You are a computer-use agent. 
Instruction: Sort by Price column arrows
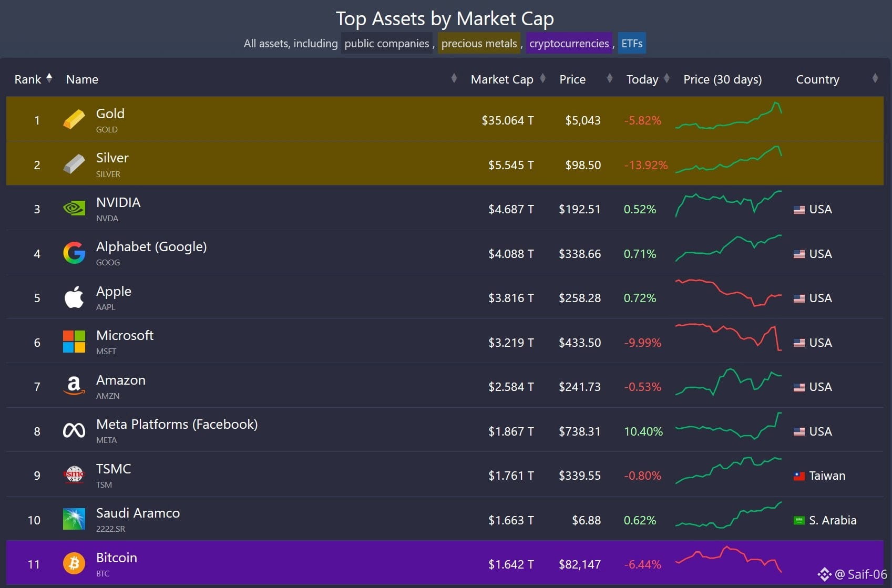(x=609, y=79)
